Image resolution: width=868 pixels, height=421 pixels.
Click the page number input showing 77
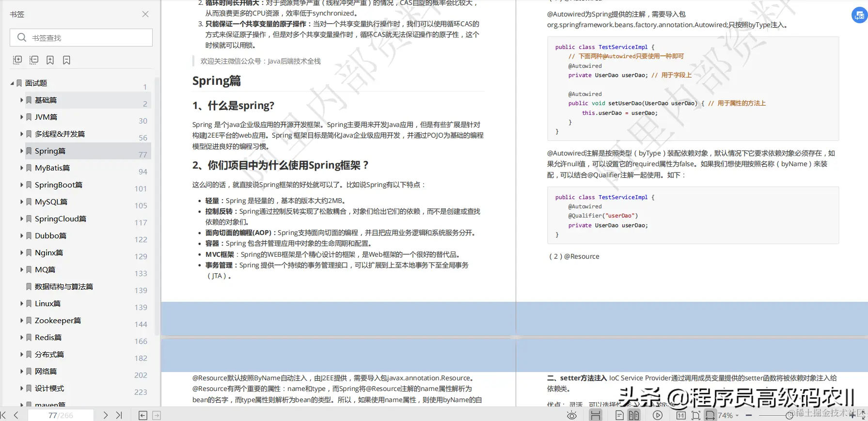[61, 415]
